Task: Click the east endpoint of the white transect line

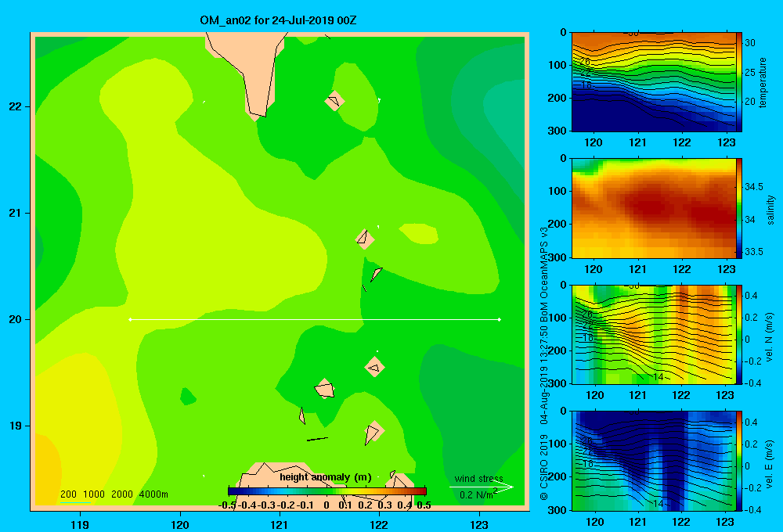Action: 500,319
